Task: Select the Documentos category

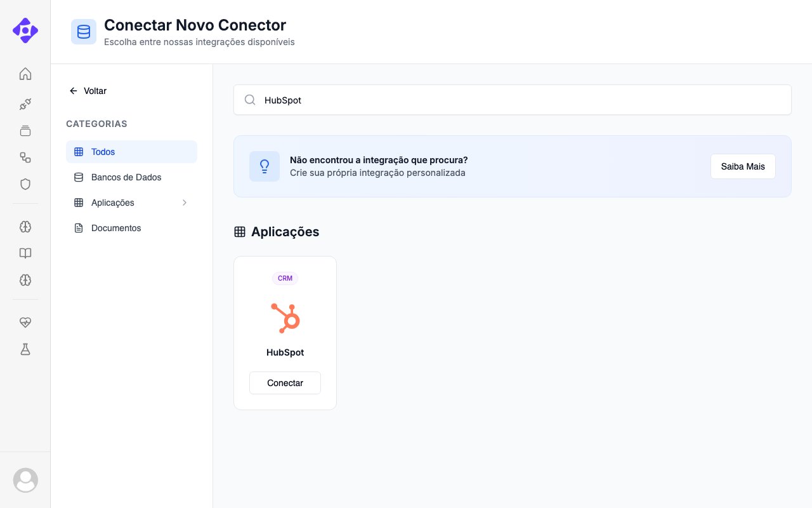Action: point(131,228)
